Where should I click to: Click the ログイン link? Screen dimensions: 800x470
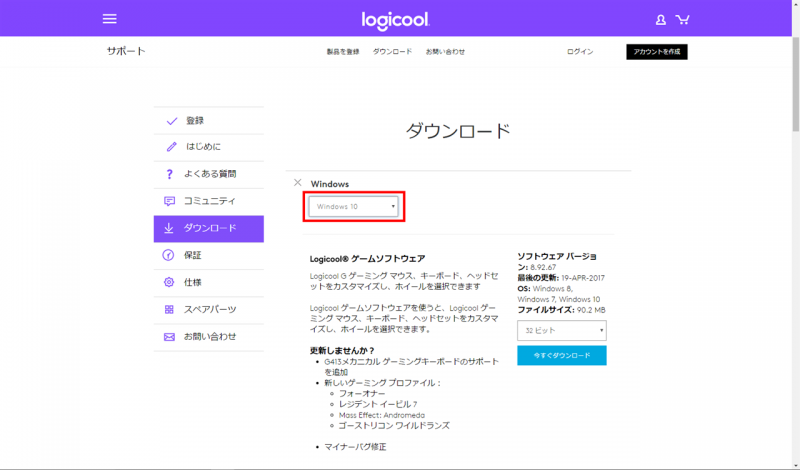click(x=580, y=52)
